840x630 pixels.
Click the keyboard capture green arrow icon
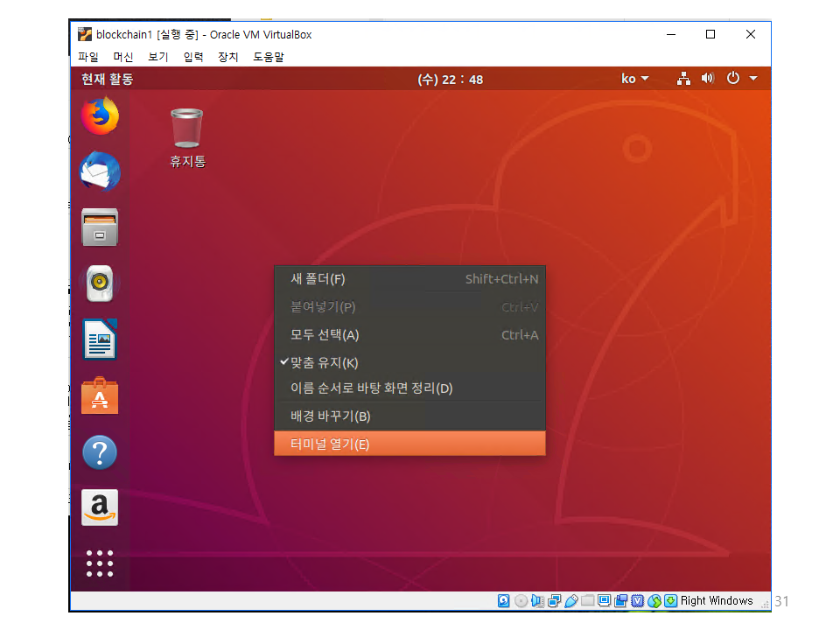pyautogui.click(x=671, y=601)
